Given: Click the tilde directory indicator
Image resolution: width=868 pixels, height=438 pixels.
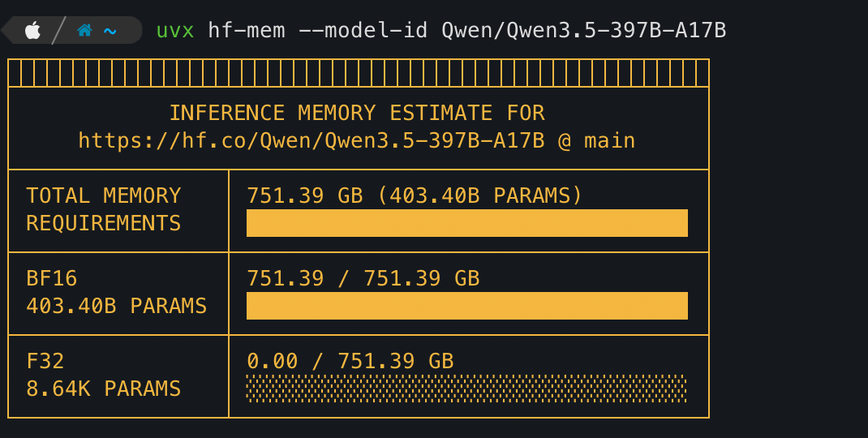Looking at the screenshot, I should click(110, 31).
